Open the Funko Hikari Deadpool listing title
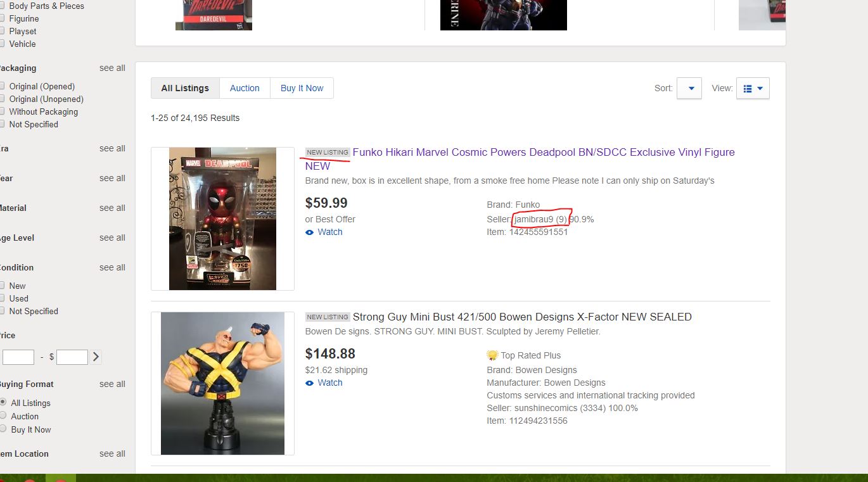 pos(520,159)
